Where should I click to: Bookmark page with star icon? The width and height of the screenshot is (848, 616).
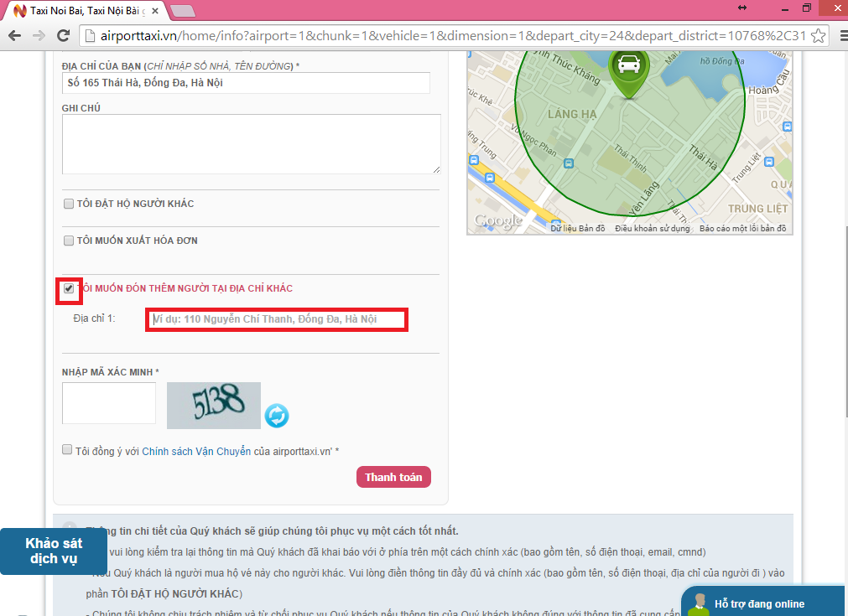[818, 36]
